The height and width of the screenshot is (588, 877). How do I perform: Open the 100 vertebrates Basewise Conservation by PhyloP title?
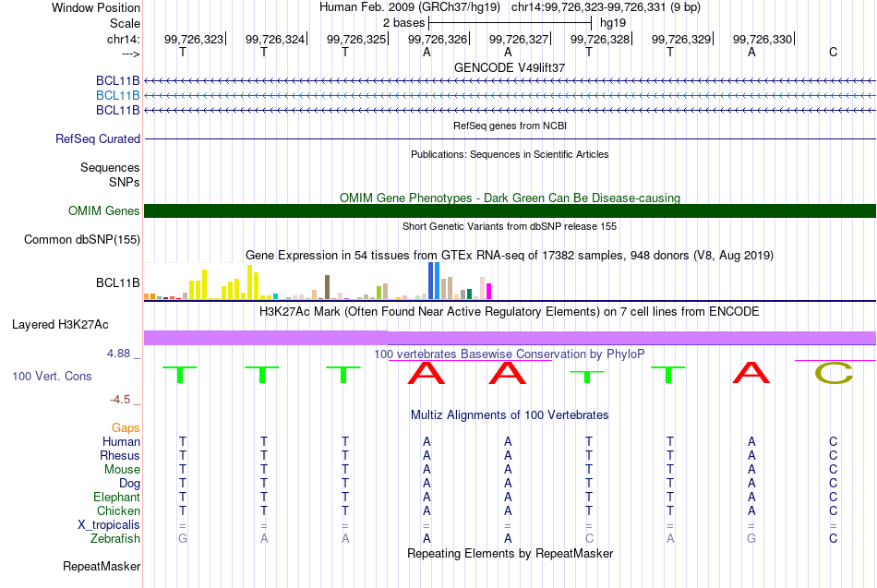click(x=510, y=354)
